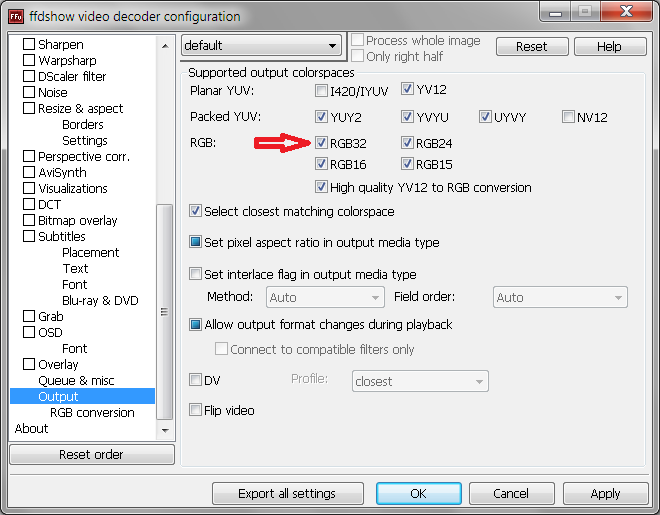Screen dimensions: 660x515
Task: Toggle High quality YV12 to RGB conversion
Action: pyautogui.click(x=321, y=186)
